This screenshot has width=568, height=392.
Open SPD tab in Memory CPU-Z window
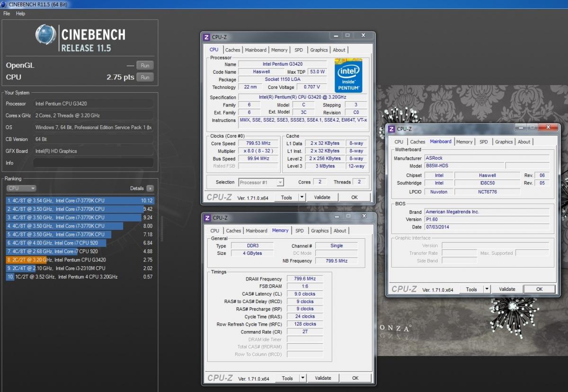(300, 231)
